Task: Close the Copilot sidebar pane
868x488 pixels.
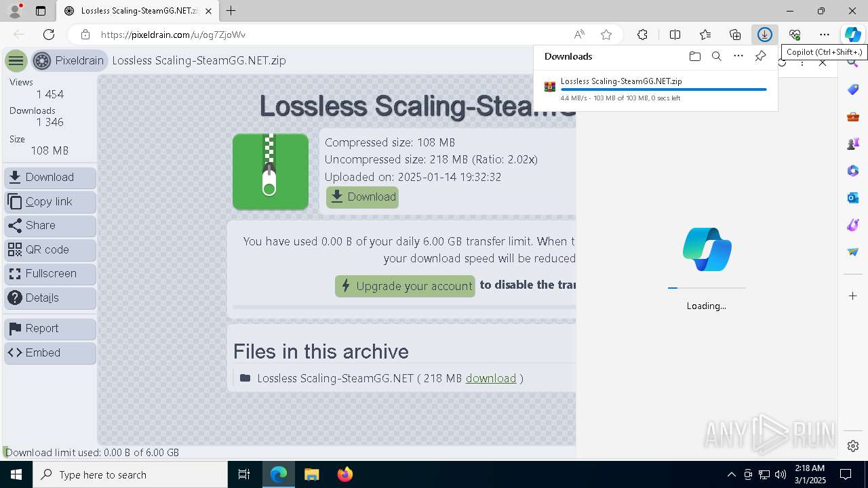Action: pos(823,62)
